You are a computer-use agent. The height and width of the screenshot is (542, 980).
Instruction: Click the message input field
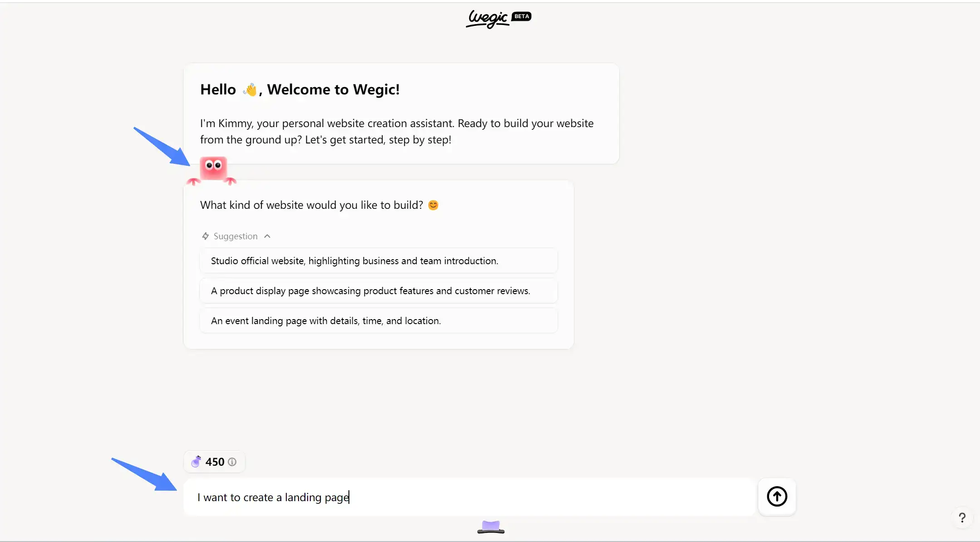point(469,497)
